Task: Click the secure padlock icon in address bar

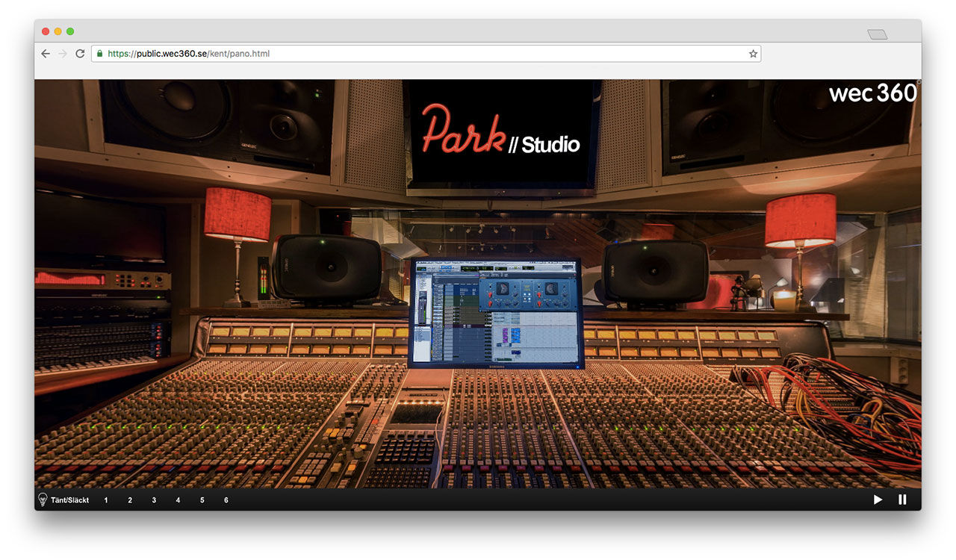Action: (x=99, y=53)
